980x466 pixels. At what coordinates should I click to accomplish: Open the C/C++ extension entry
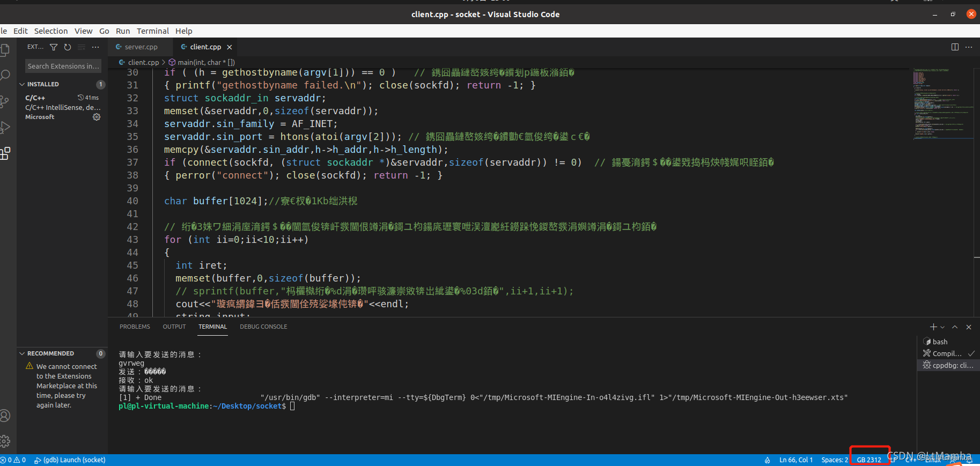[x=63, y=107]
